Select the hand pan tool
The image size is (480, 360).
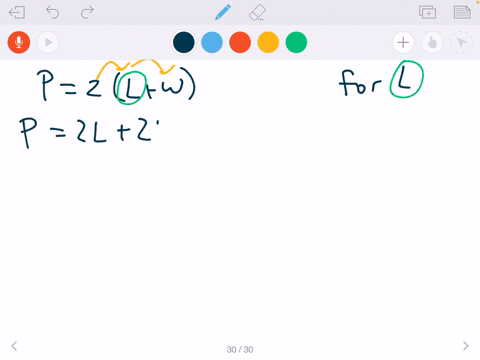click(432, 42)
